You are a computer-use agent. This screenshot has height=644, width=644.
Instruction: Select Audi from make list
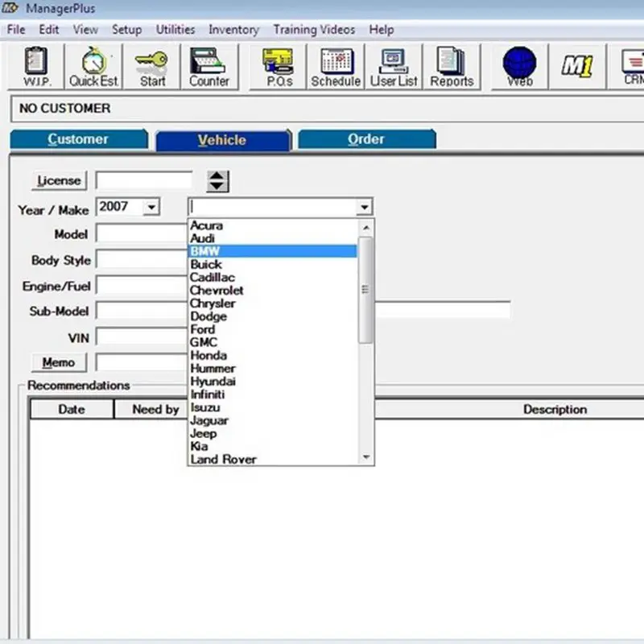point(273,238)
